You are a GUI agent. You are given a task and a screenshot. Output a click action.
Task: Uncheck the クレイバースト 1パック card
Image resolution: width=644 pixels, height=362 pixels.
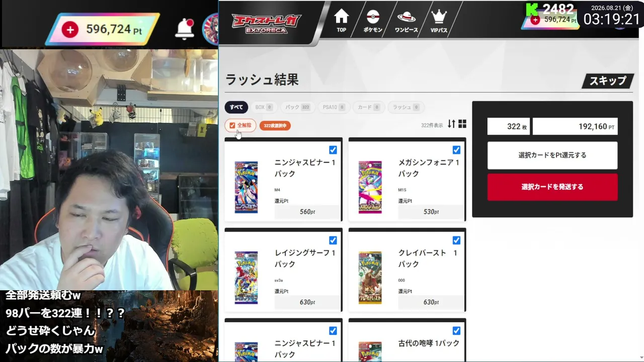tap(456, 240)
